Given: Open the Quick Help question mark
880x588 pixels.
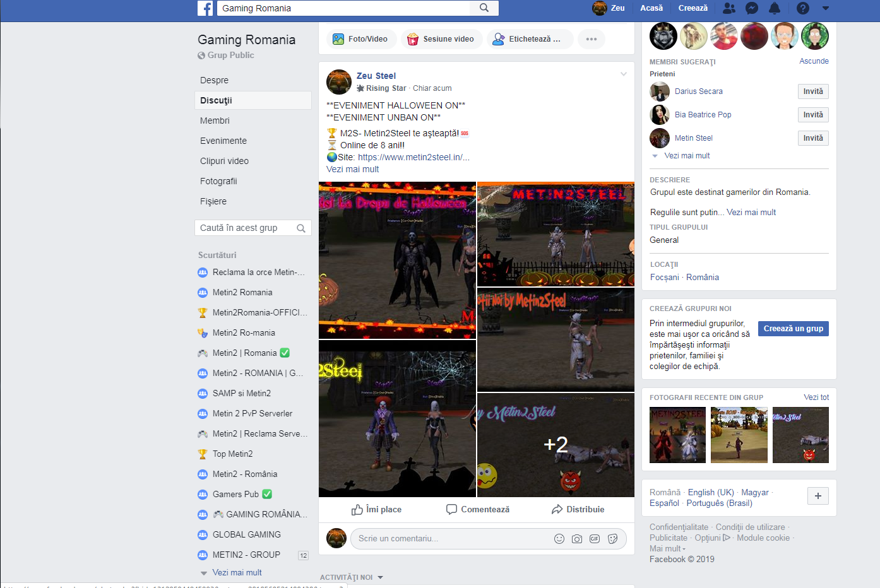Looking at the screenshot, I should (803, 8).
